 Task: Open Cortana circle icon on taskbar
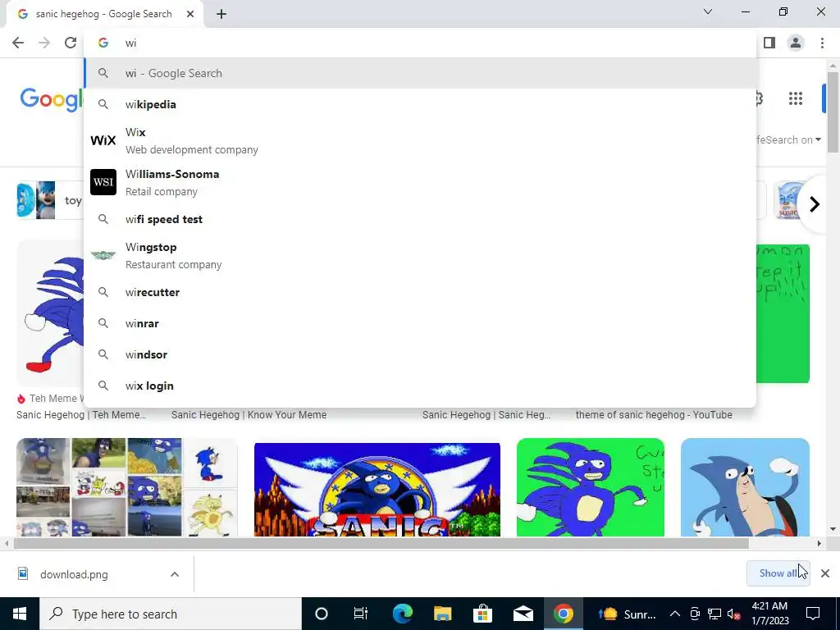322,614
